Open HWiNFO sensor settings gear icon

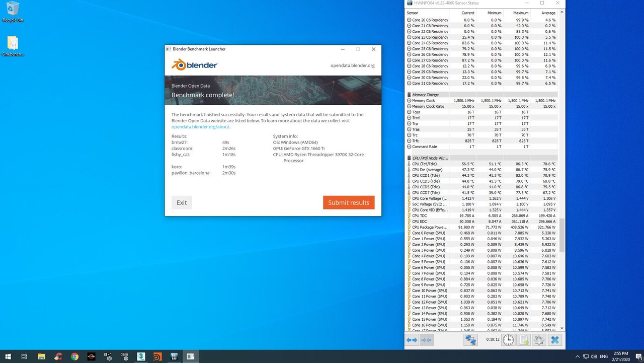tap(539, 340)
